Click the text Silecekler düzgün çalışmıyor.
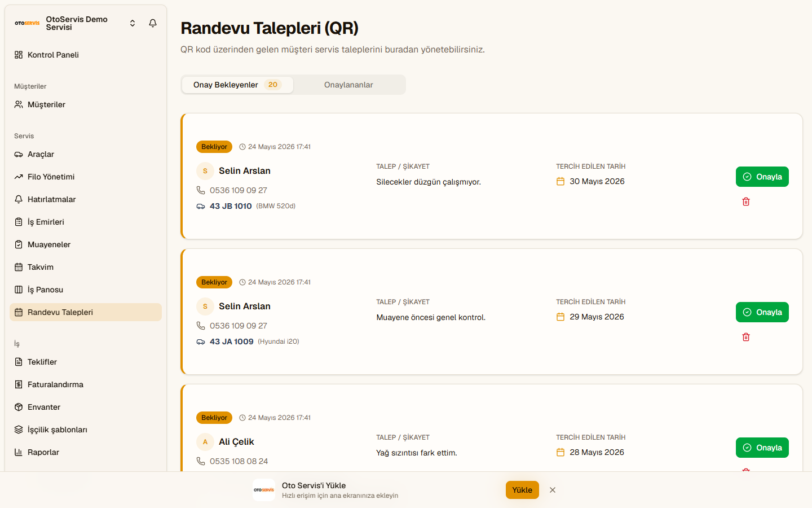This screenshot has height=508, width=812. [x=429, y=182]
